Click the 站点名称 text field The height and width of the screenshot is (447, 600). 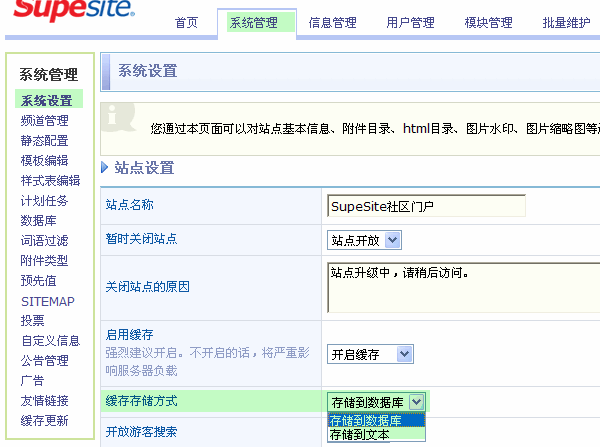[425, 206]
